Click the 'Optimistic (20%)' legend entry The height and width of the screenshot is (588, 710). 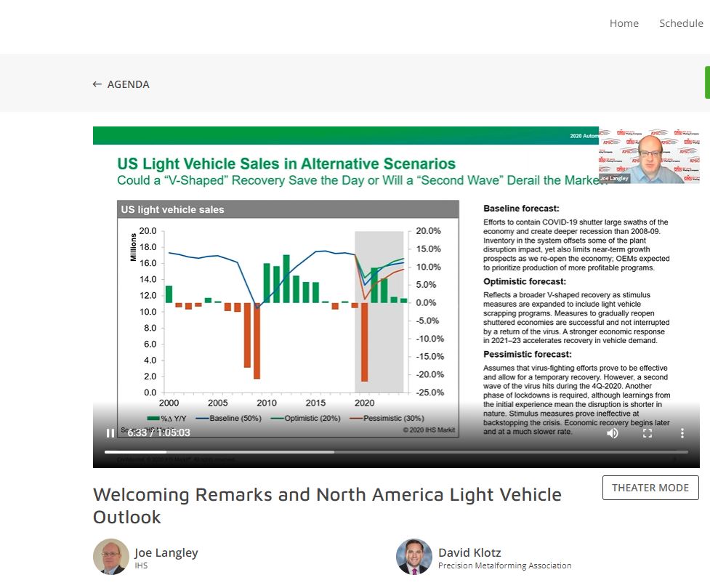tap(306, 418)
